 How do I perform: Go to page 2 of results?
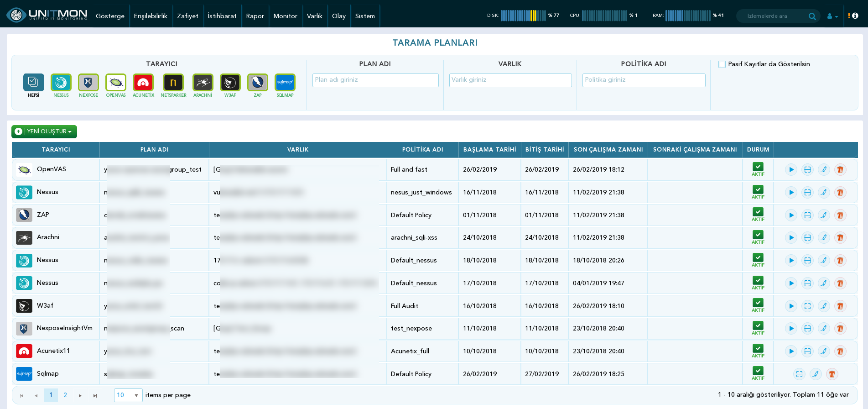tap(65, 395)
